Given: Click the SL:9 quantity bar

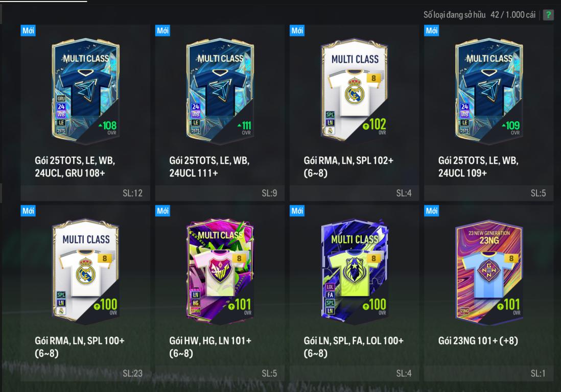Looking at the screenshot, I should pyautogui.click(x=220, y=193).
